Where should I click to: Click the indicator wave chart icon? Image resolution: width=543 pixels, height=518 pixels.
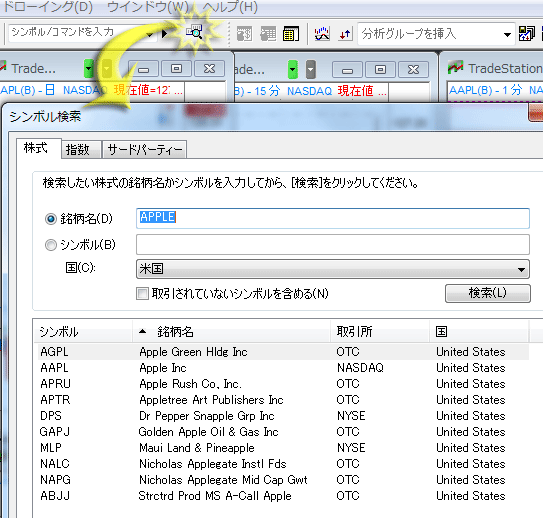coord(322,34)
